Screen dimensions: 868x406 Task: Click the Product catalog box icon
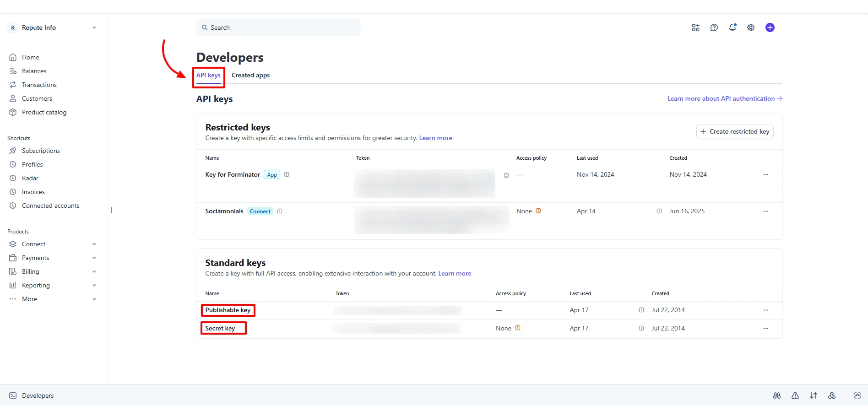(13, 112)
